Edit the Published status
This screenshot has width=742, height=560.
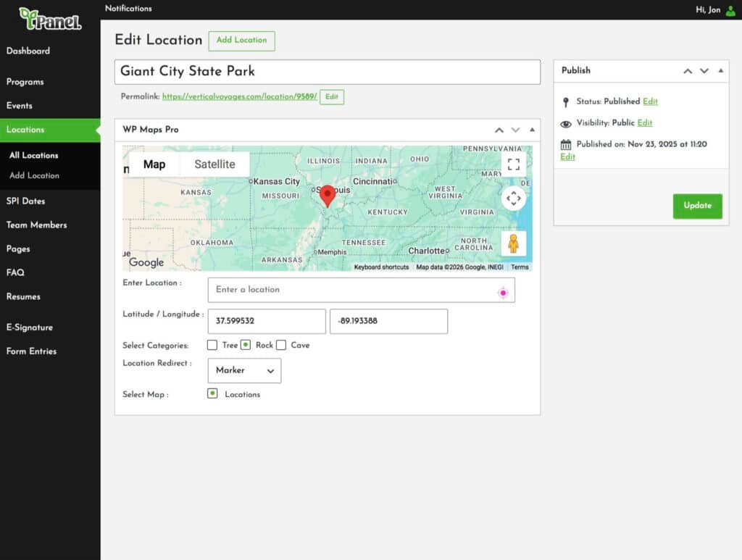click(x=650, y=101)
